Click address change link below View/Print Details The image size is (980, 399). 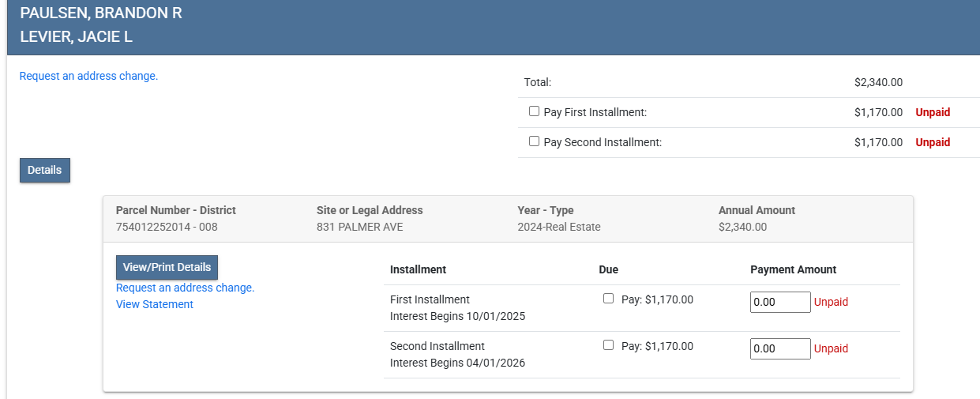click(x=185, y=288)
